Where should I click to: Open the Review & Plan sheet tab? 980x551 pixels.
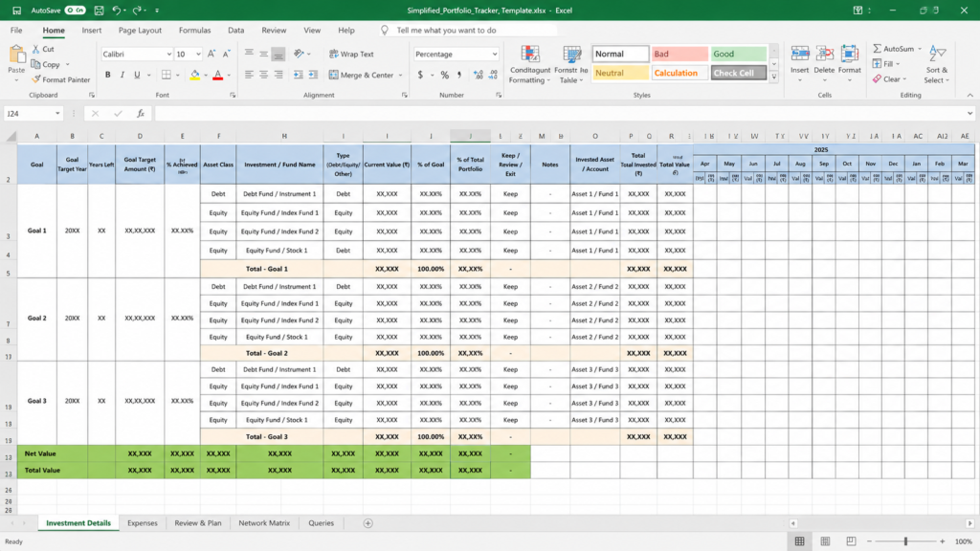point(197,523)
